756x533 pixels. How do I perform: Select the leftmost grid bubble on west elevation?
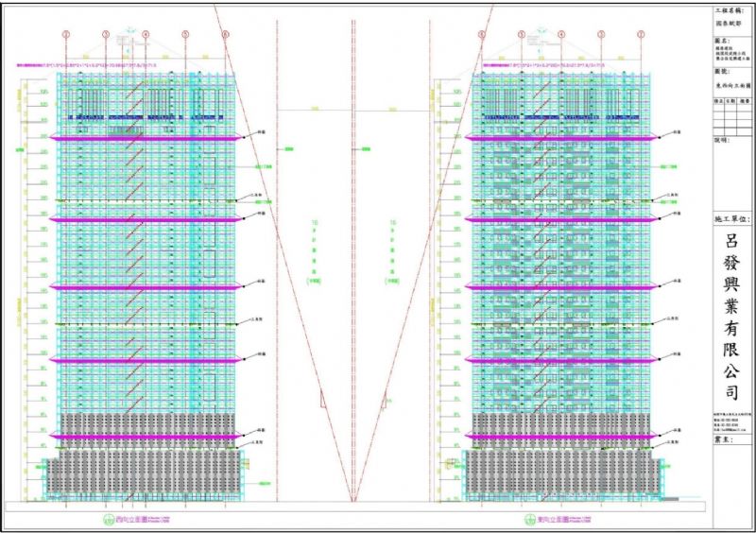coord(66,35)
